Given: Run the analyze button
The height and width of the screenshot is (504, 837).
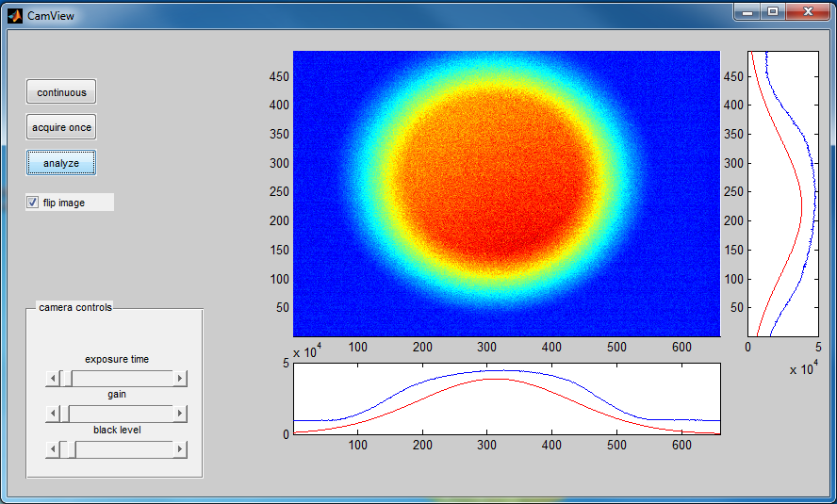Looking at the screenshot, I should point(61,163).
